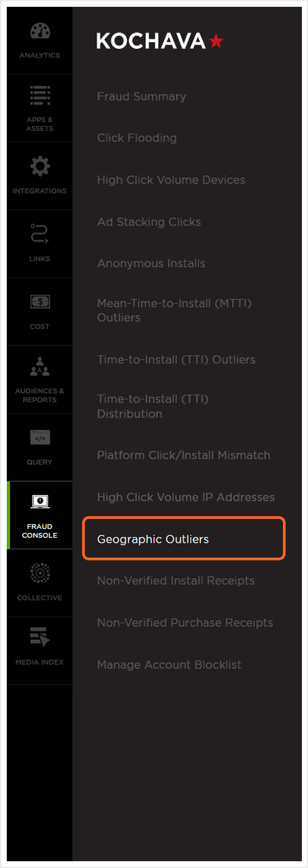Image resolution: width=308 pixels, height=868 pixels.
Task: Open the Media Index icon
Action: pos(40,638)
